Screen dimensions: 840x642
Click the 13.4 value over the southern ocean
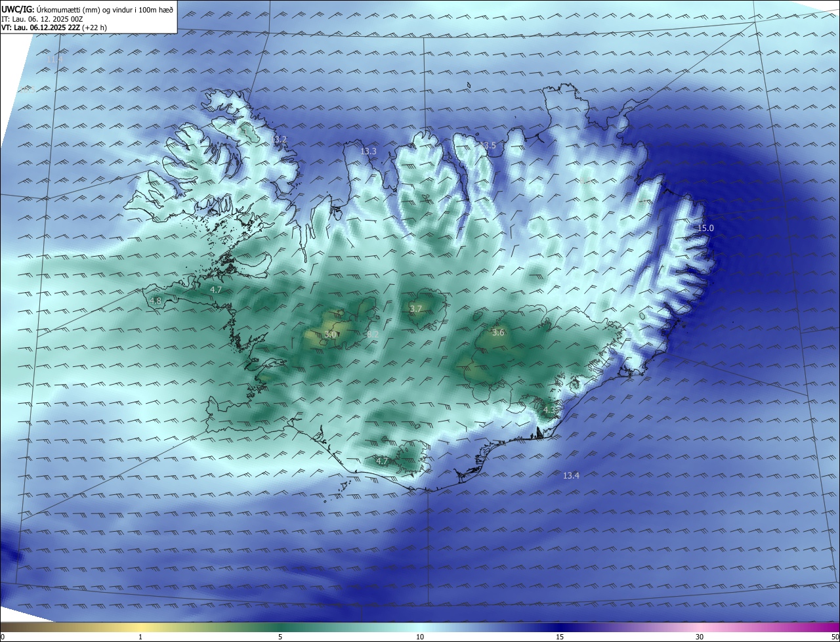(572, 476)
